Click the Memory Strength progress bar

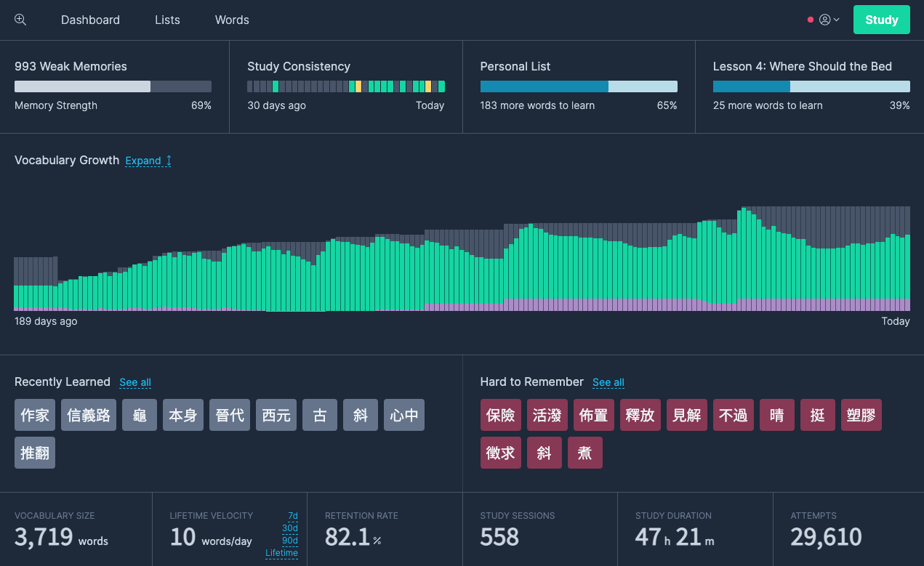click(x=113, y=86)
